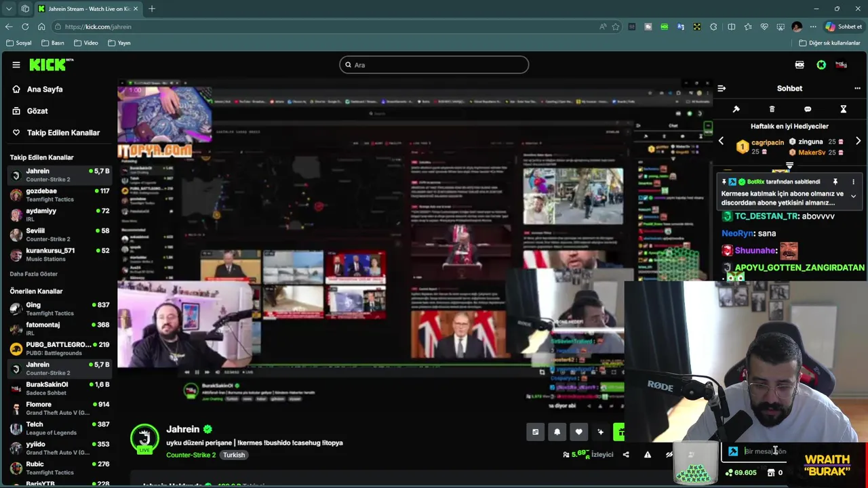Screen dimensions: 868x488
Task: Click the leftmost white icon in Kick header right group
Action: 800,65
